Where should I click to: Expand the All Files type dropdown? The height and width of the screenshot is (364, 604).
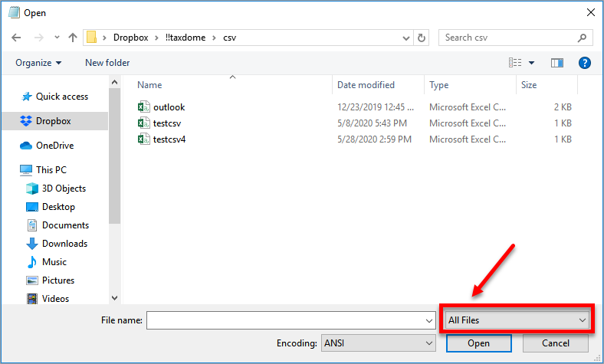pyautogui.click(x=516, y=320)
